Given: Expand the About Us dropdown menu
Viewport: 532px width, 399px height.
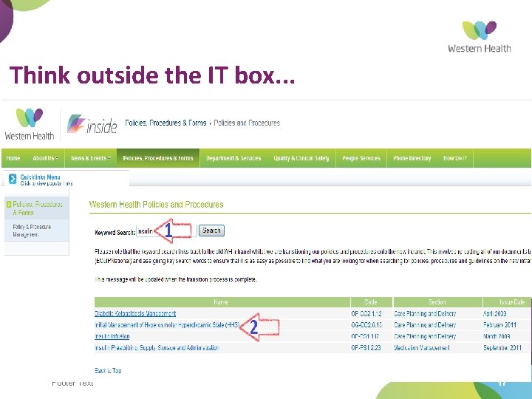Looking at the screenshot, I should tap(46, 158).
